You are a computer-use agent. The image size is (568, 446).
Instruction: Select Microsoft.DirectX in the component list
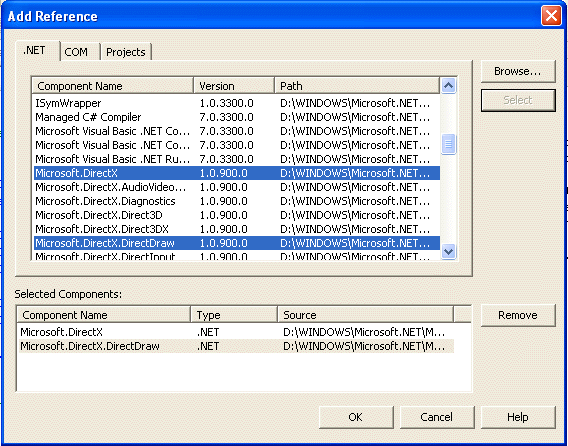click(x=237, y=173)
